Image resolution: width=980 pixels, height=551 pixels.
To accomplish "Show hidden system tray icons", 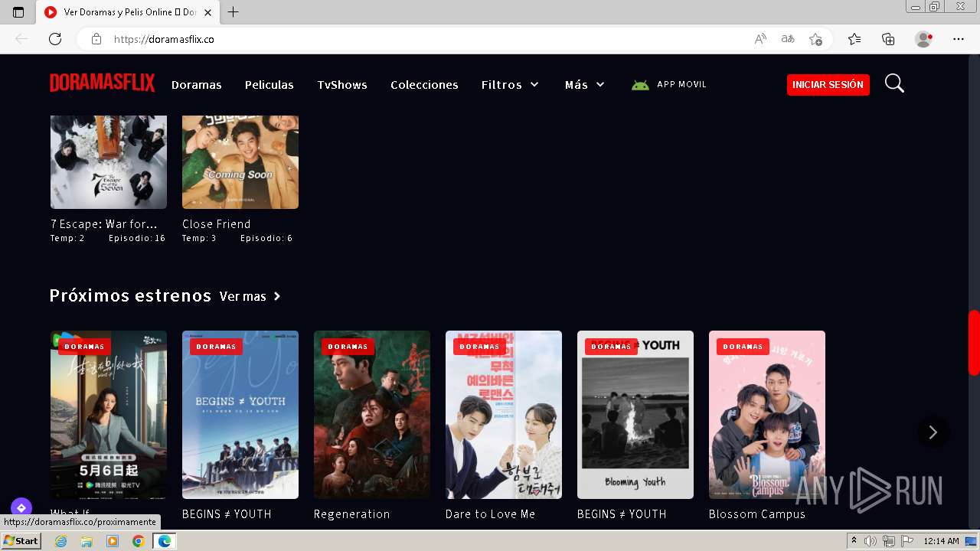I will pos(854,541).
